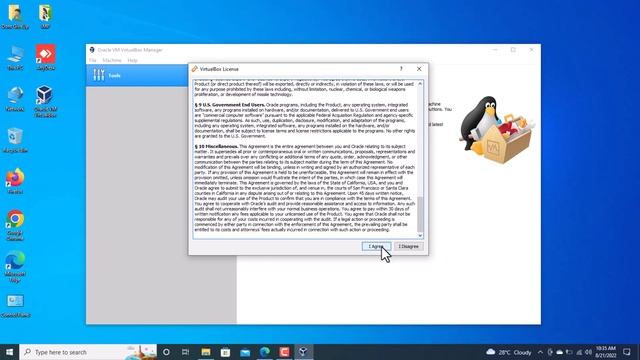Select Recycle Bin desktop icon
Screen dimensions: 640x360
(x=15, y=140)
